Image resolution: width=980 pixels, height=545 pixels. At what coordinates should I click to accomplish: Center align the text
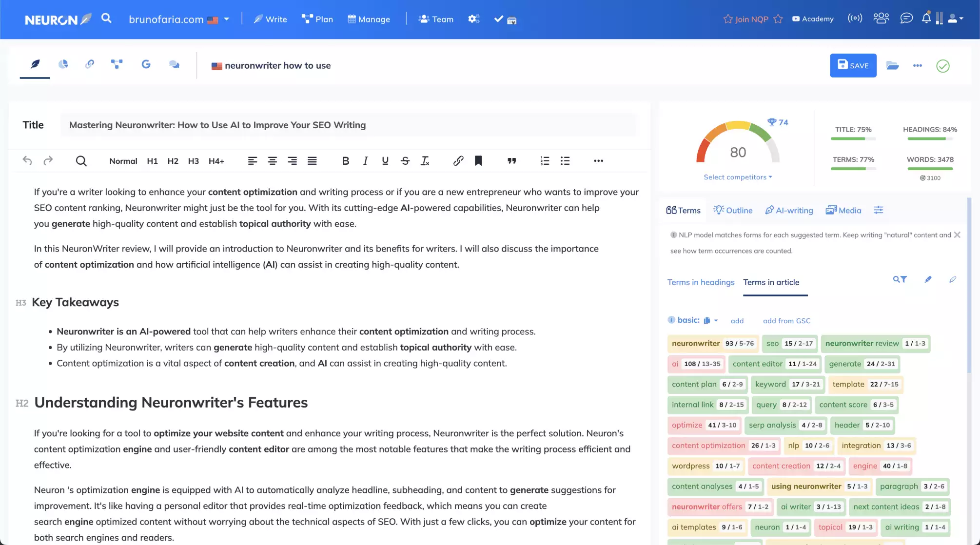coord(272,161)
